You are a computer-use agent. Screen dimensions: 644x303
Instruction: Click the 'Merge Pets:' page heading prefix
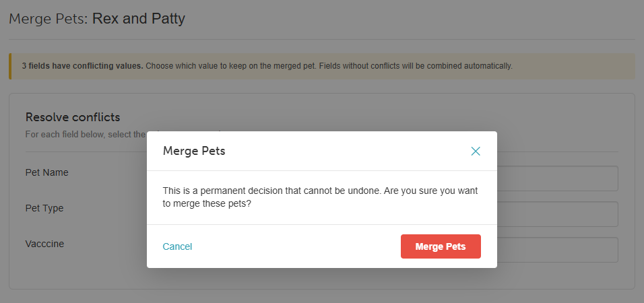(x=49, y=18)
